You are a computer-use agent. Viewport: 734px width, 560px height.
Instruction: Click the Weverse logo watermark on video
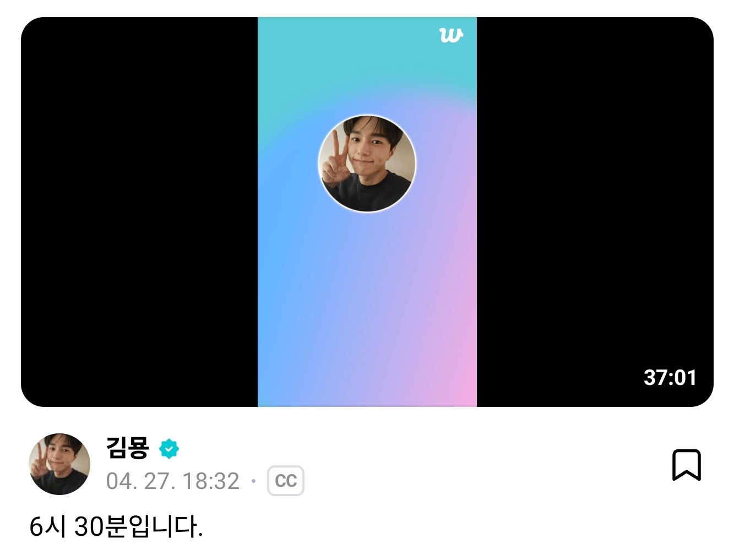coord(451,35)
